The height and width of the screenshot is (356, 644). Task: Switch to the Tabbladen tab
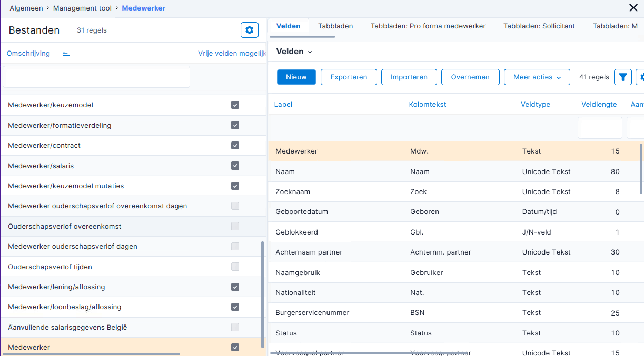(x=335, y=26)
